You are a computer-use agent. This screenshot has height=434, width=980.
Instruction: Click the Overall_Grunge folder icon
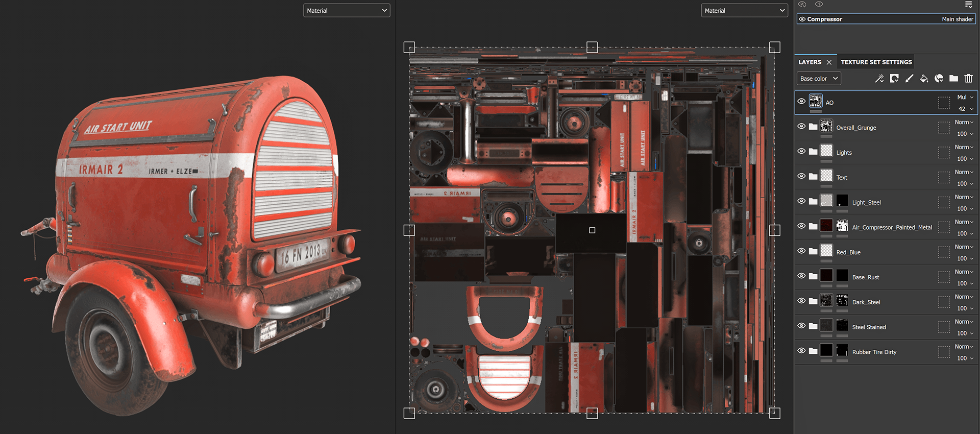click(813, 127)
